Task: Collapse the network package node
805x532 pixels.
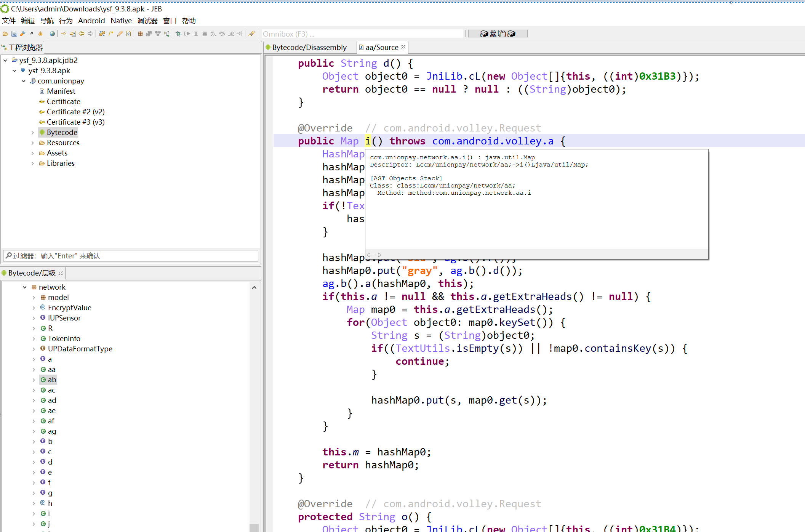Action: click(25, 287)
